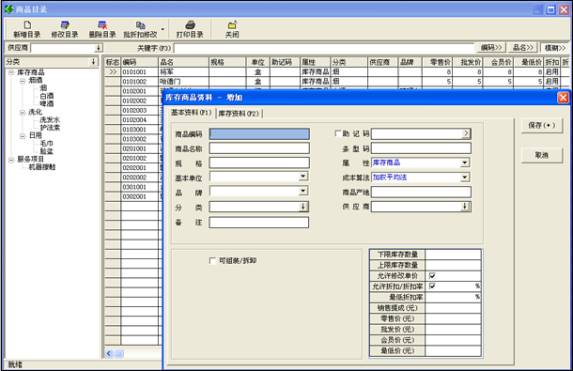Screen dimensions: 573x371
Task: Focus the 商品产地 input field
Action: tap(421, 192)
